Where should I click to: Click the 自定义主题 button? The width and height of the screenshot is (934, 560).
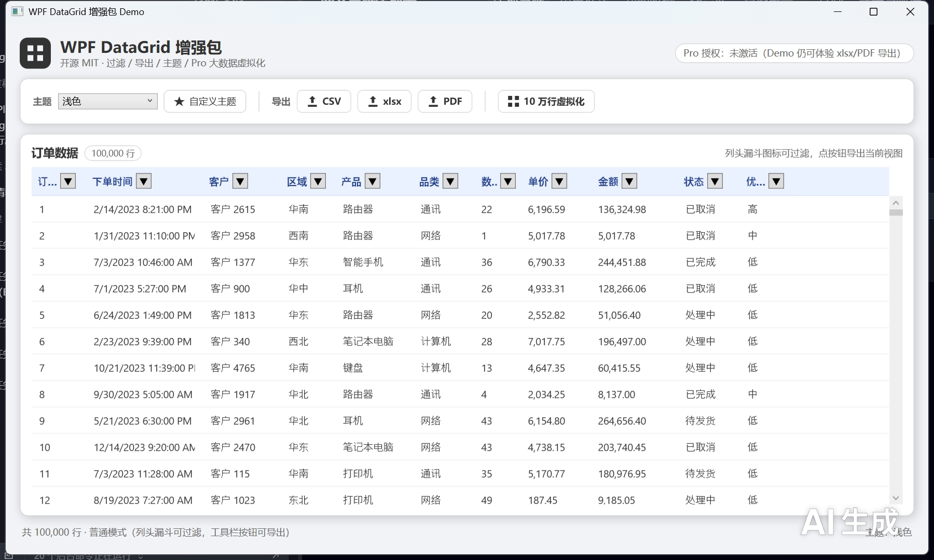(x=205, y=101)
